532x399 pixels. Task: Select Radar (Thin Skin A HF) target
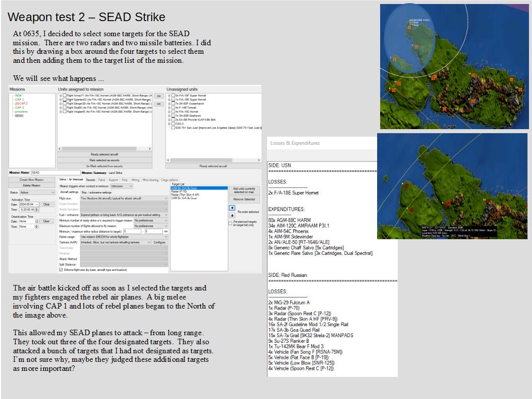coord(185,195)
